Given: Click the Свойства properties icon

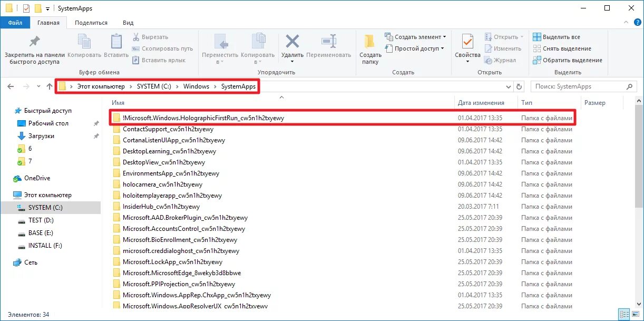Looking at the screenshot, I should [467, 41].
